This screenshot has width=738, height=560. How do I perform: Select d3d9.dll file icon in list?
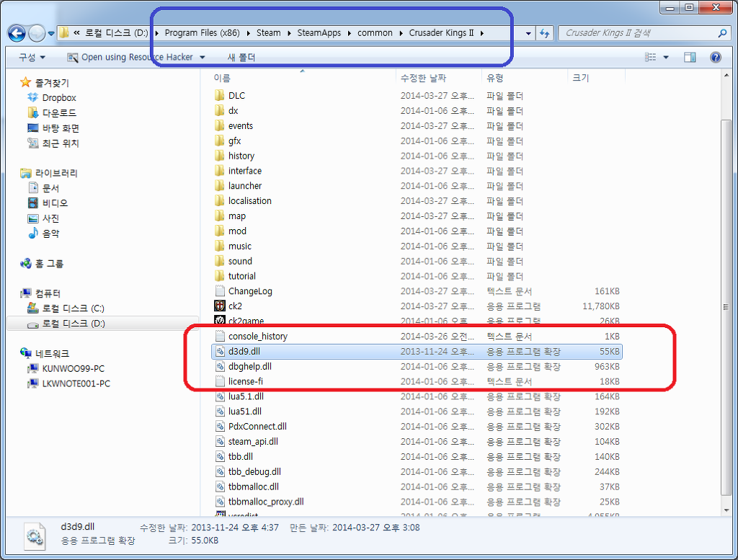(220, 351)
